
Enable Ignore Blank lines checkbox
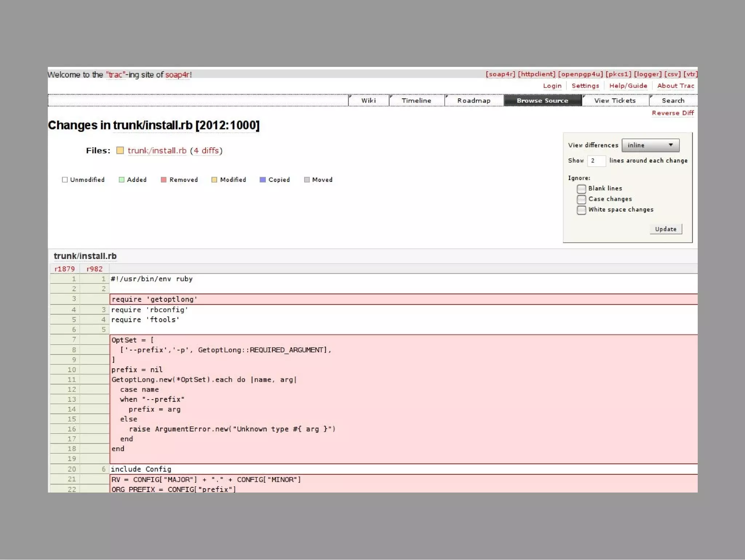coord(581,189)
